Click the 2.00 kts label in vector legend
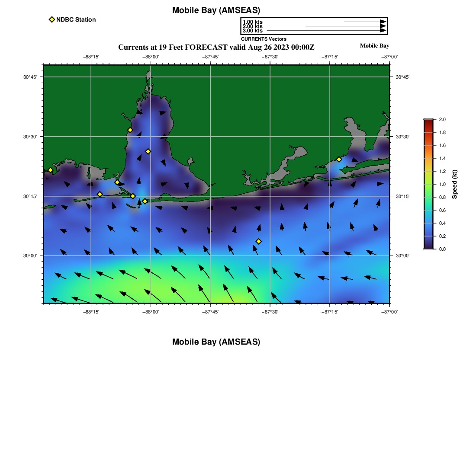Image resolution: width=476 pixels, height=454 pixels. tap(252, 26)
